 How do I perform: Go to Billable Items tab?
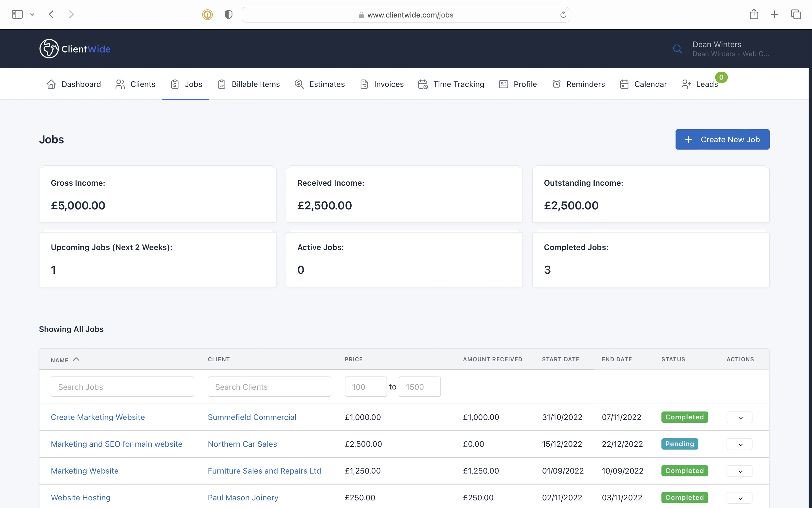click(248, 84)
